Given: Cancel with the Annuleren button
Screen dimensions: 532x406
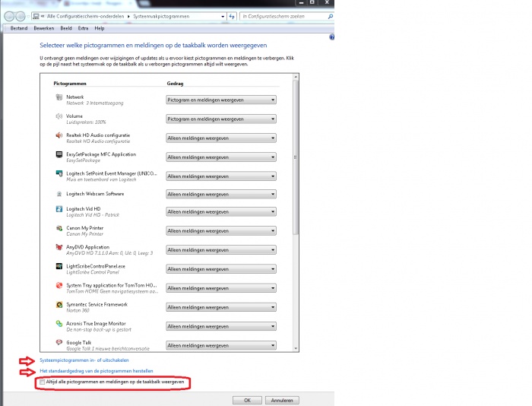Looking at the screenshot, I should [x=282, y=400].
